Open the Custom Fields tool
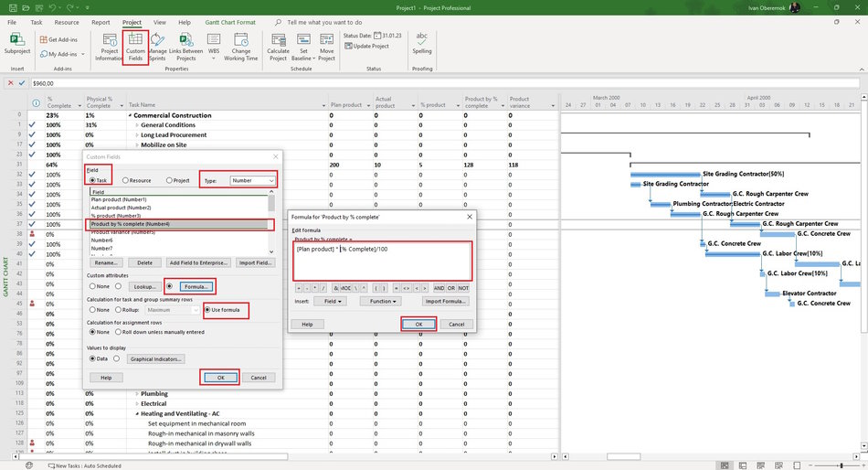 [x=135, y=48]
